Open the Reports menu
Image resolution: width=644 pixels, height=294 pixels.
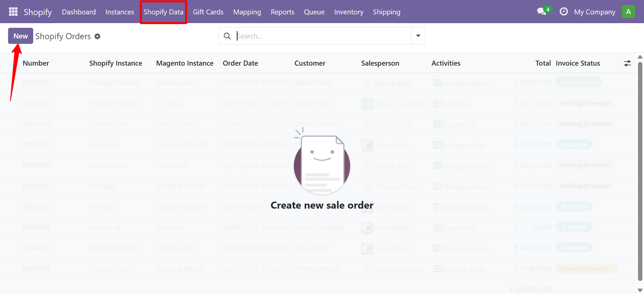point(282,12)
